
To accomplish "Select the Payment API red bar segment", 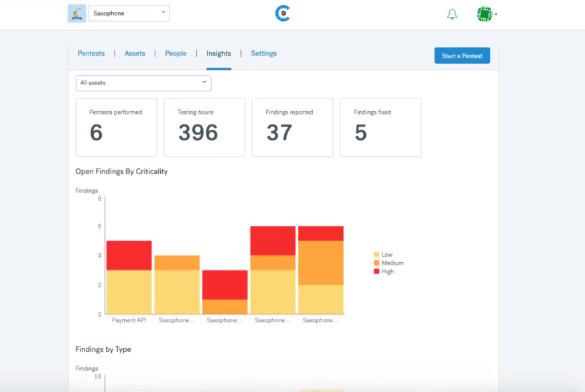I will point(129,255).
